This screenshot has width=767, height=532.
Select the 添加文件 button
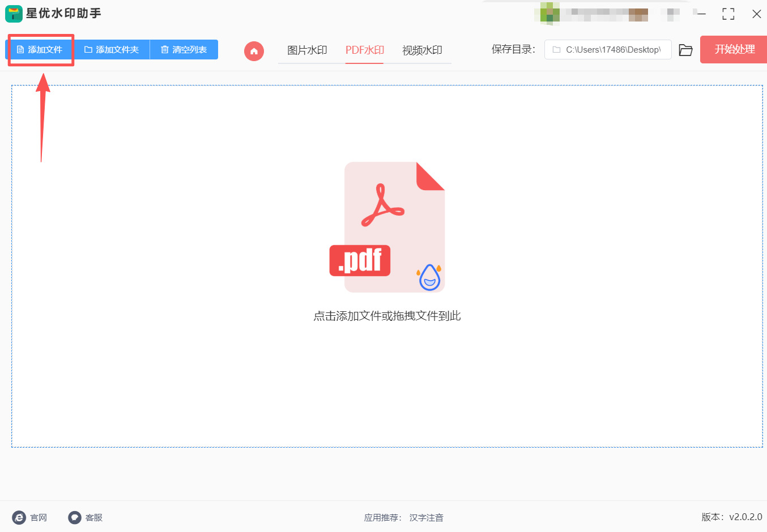tap(40, 49)
